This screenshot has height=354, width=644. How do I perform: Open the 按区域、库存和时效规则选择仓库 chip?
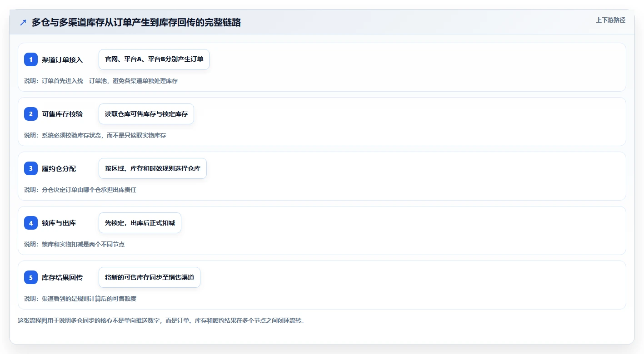click(153, 168)
